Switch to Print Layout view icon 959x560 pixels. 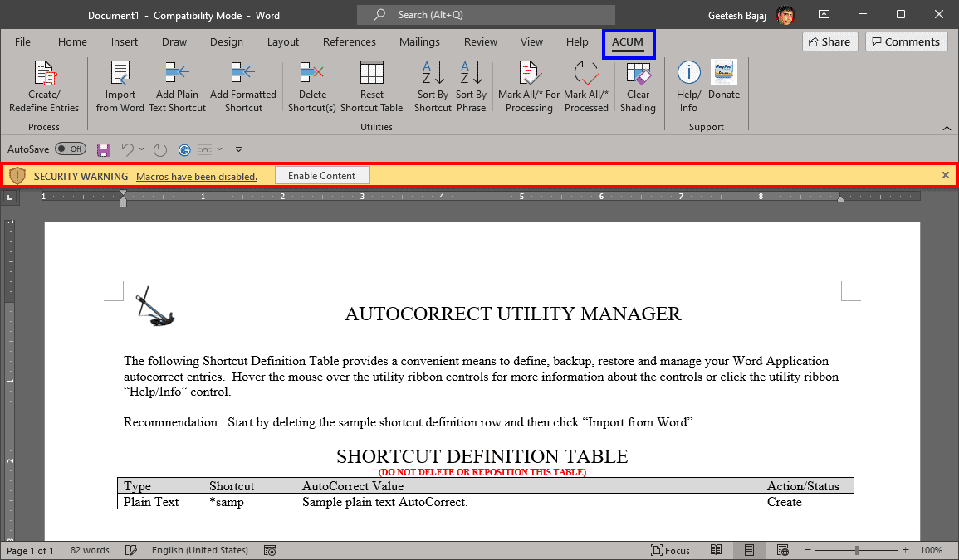748,550
